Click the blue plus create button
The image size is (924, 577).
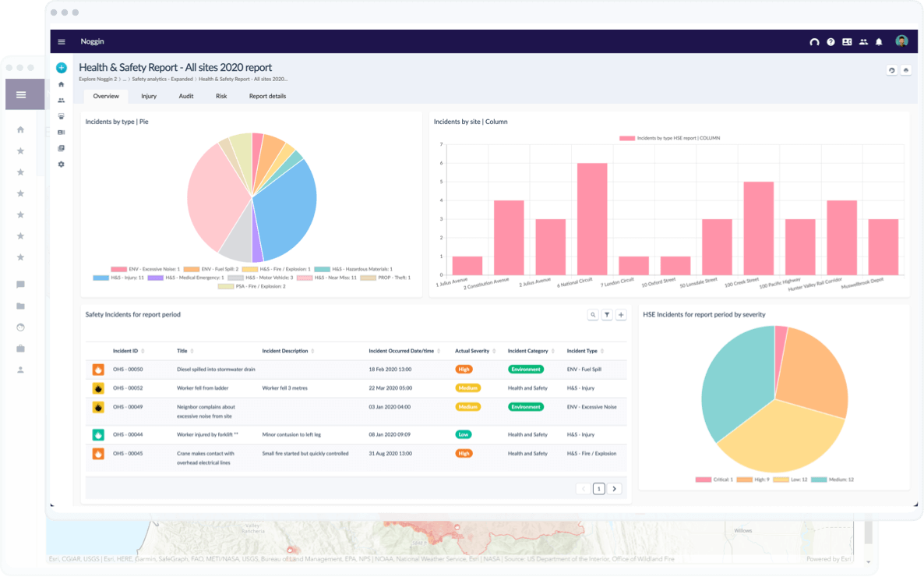tap(61, 68)
